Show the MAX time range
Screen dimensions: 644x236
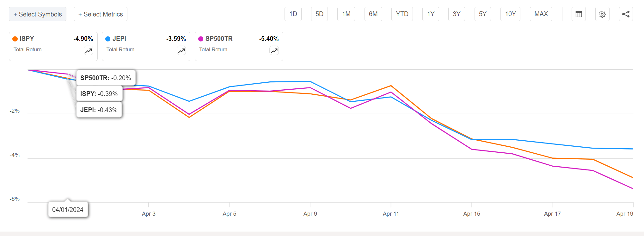(x=541, y=14)
